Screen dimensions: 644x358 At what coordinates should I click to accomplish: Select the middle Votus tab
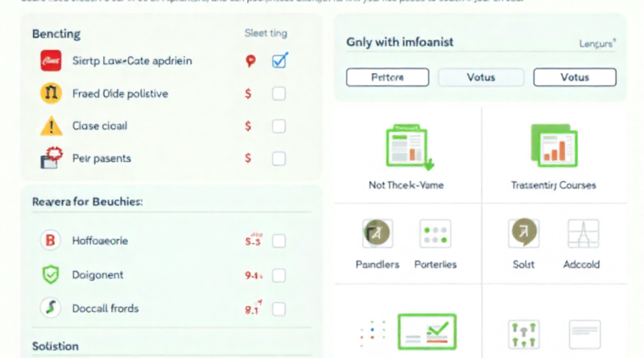point(481,77)
